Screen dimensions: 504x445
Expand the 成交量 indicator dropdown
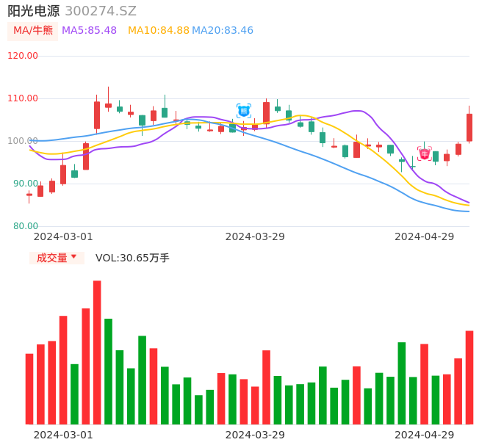(x=57, y=258)
